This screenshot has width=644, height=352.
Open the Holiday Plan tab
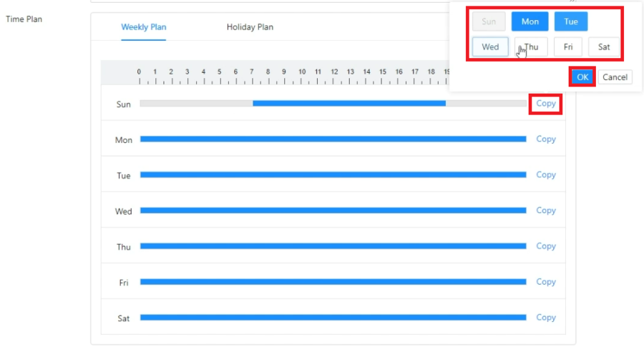tap(250, 27)
